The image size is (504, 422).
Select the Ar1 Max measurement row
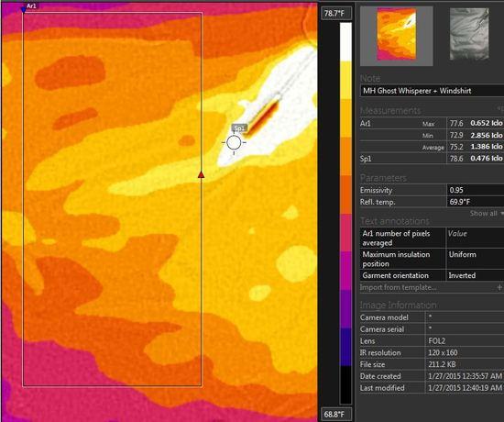click(x=432, y=123)
